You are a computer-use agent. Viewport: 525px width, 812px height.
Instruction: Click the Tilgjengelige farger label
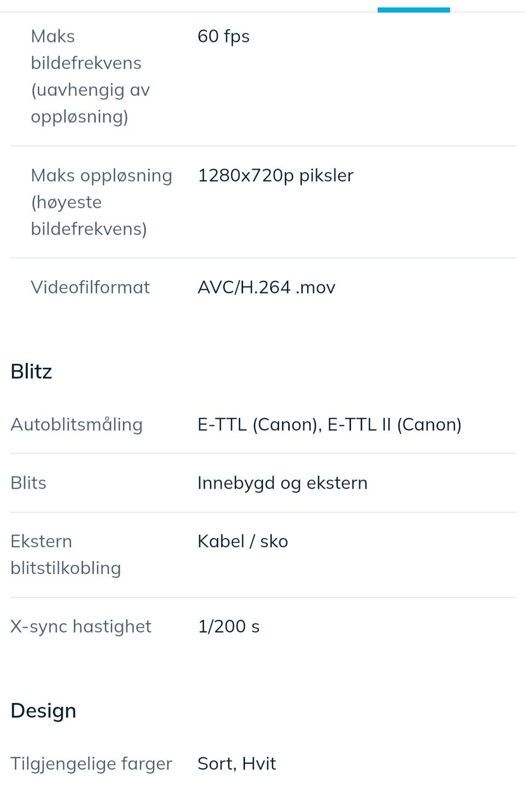pos(91,764)
